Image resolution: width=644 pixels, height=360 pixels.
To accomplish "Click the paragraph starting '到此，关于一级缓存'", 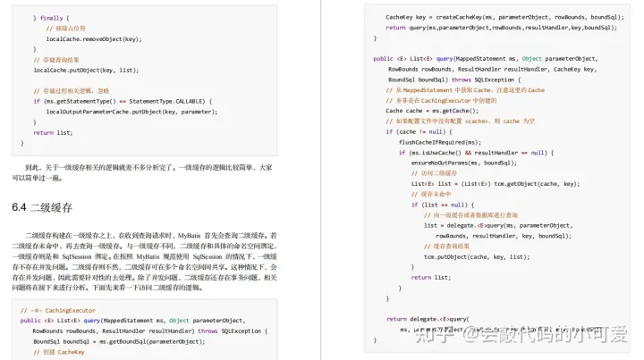I will click(x=142, y=172).
